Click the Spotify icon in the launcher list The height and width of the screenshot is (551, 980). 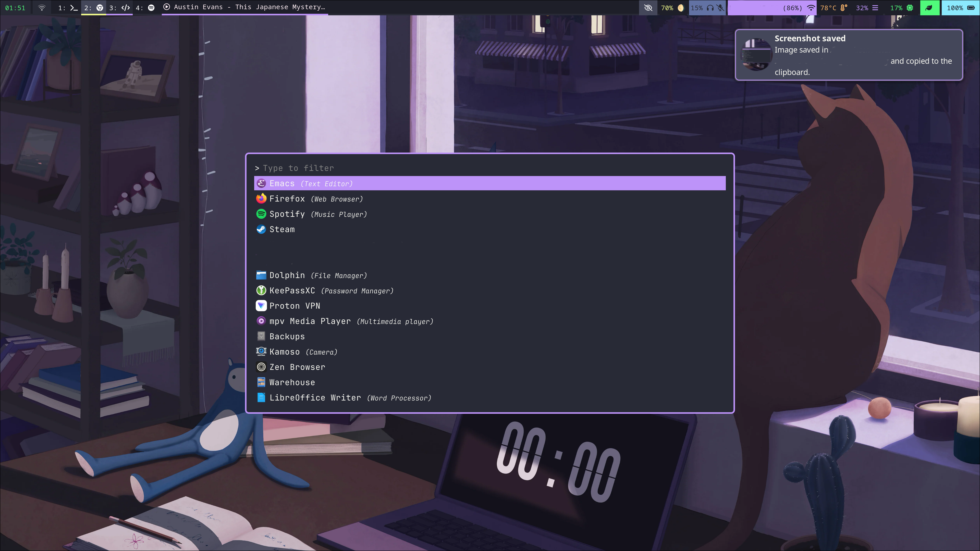coord(261,214)
